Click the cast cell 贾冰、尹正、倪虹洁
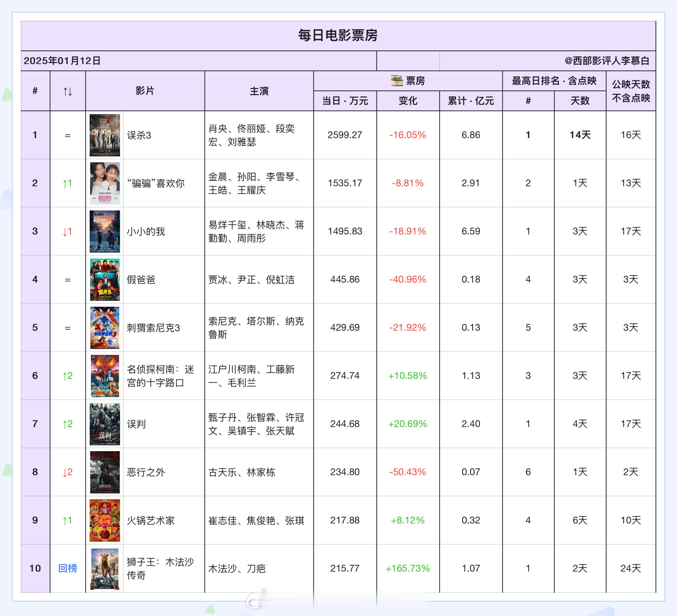 (x=251, y=279)
